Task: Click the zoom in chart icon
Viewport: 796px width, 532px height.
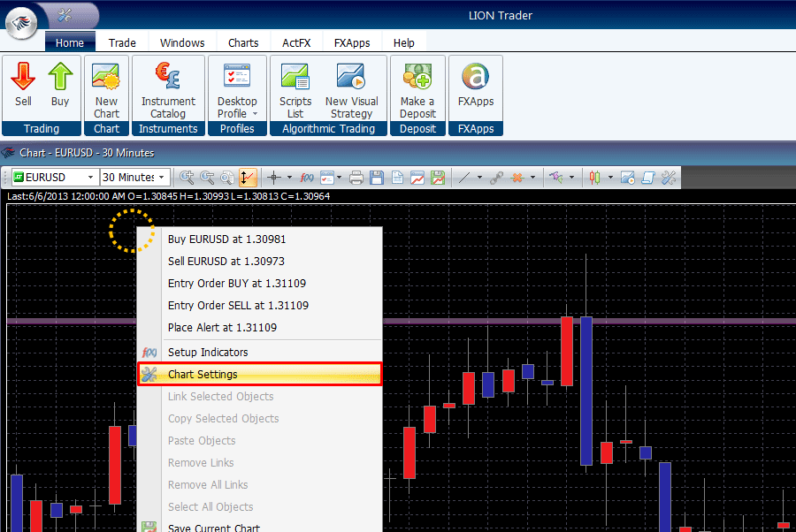Action: [187, 177]
